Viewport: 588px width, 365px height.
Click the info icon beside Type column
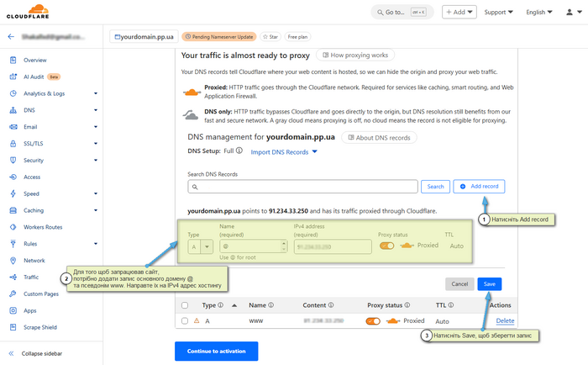(x=220, y=305)
